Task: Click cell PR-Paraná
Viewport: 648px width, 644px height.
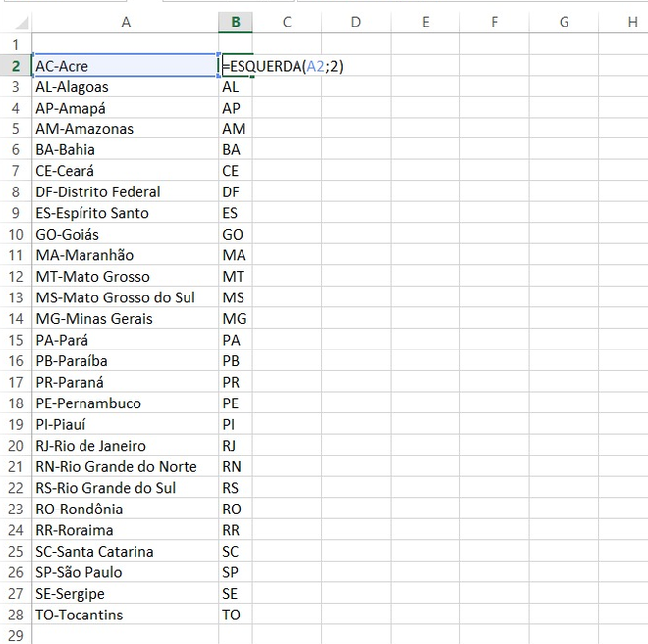Action: (x=126, y=382)
